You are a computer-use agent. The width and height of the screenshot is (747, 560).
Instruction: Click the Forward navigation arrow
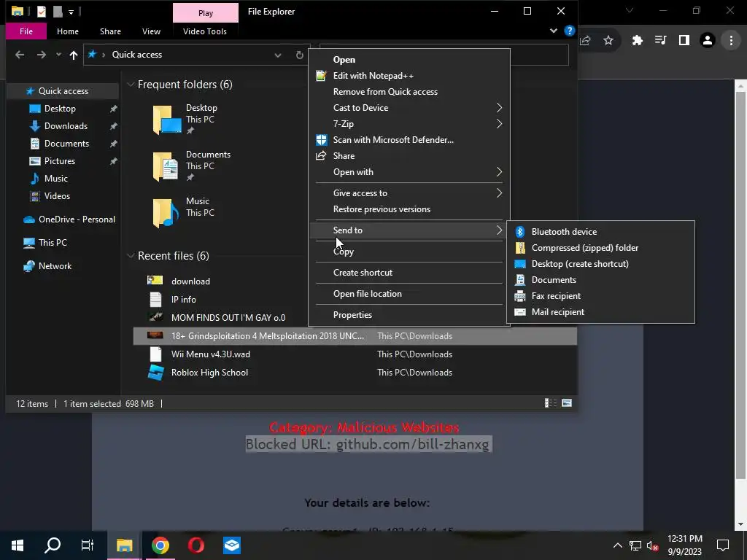[42, 55]
